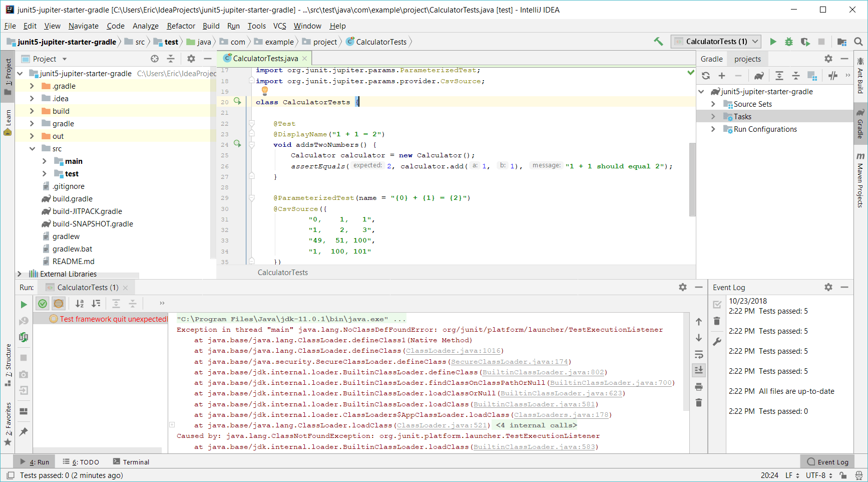Click the editor vertical scrollbar
868x482 pixels.
pyautogui.click(x=692, y=179)
